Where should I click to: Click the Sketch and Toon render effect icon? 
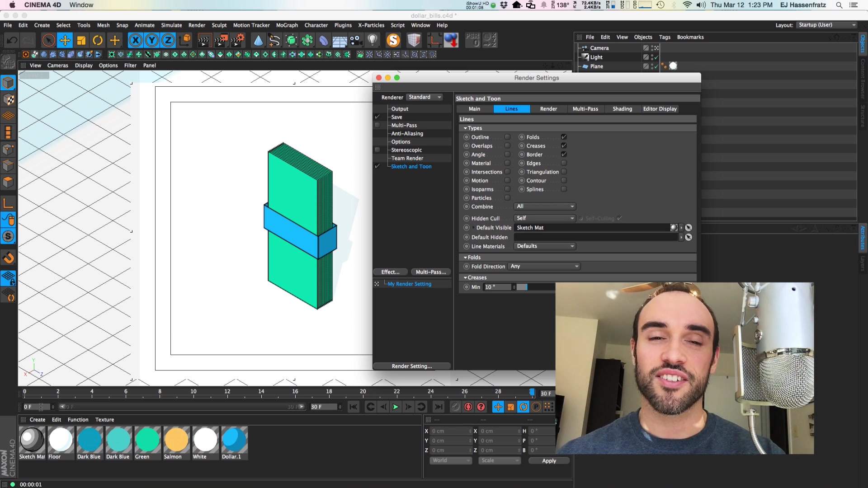point(412,166)
